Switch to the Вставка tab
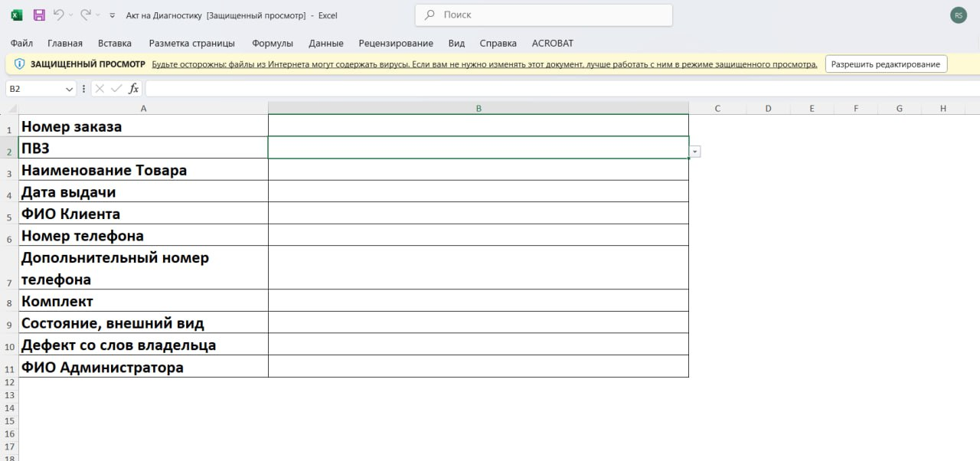 (115, 43)
